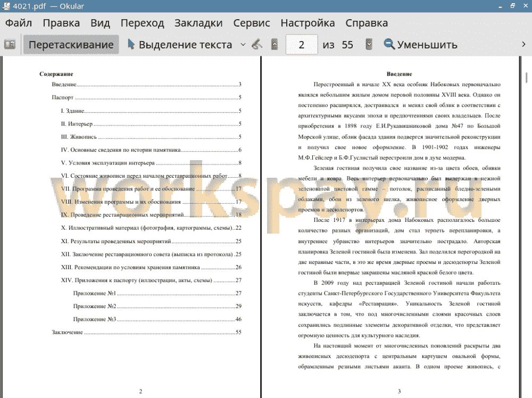
Task: Toggle the sidebar panel icon
Action: 10,45
